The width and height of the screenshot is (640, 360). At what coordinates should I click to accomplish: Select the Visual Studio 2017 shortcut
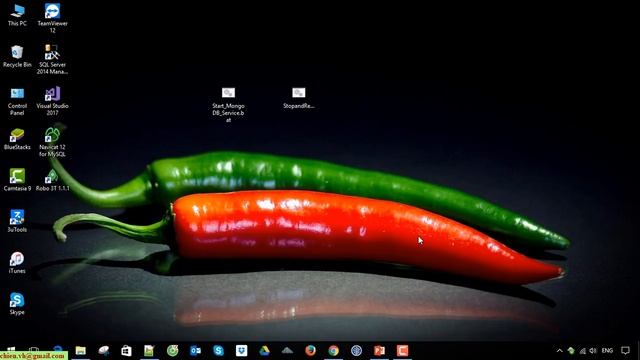tap(52, 101)
